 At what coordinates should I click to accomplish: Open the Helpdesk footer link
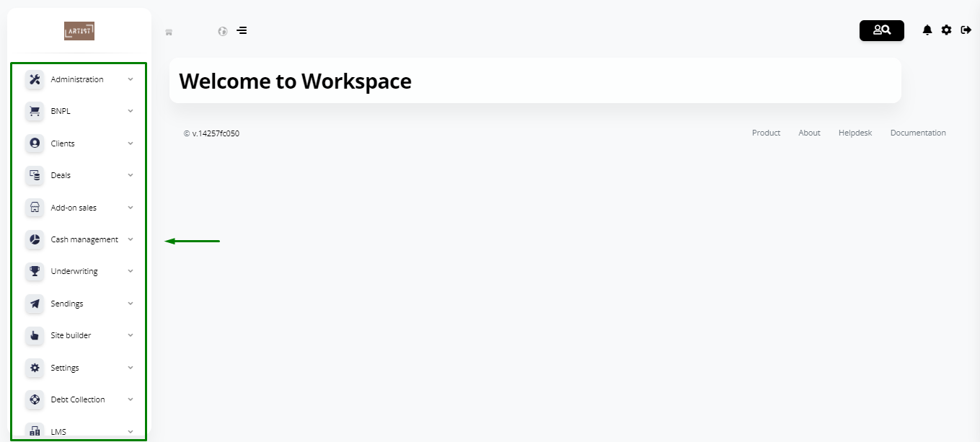855,133
